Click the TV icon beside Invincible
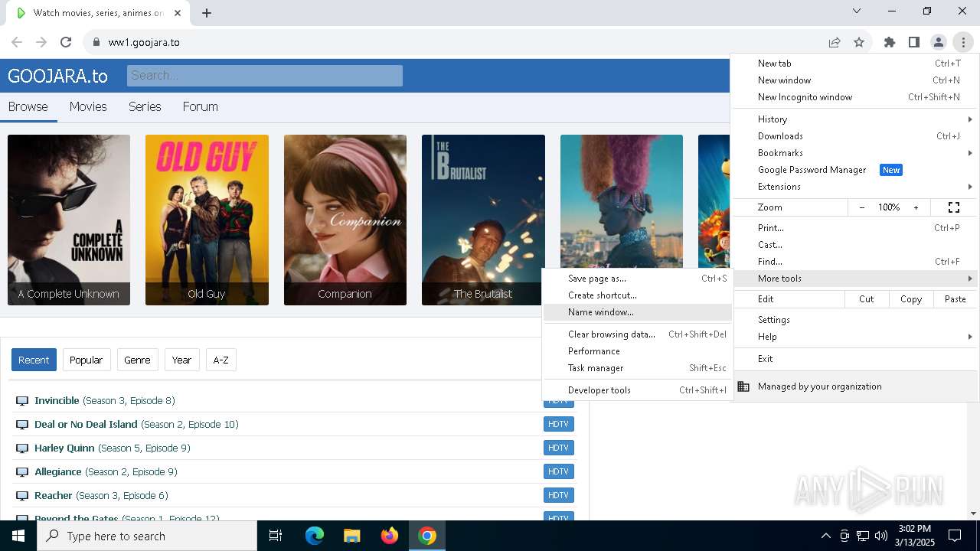The height and width of the screenshot is (551, 980). coord(22,401)
